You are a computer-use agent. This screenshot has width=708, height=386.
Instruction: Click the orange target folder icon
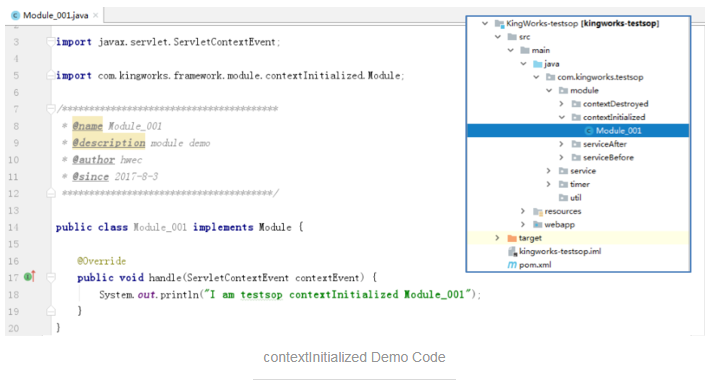point(512,238)
